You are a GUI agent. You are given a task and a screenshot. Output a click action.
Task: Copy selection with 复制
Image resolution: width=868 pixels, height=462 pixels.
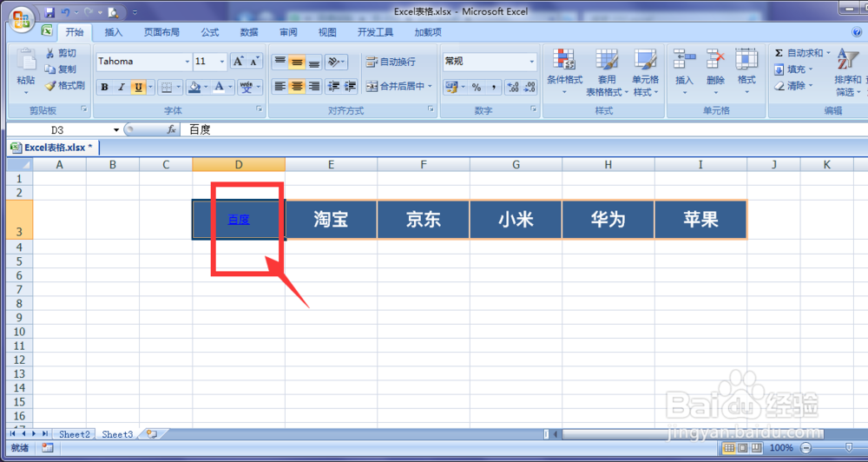pyautogui.click(x=61, y=69)
